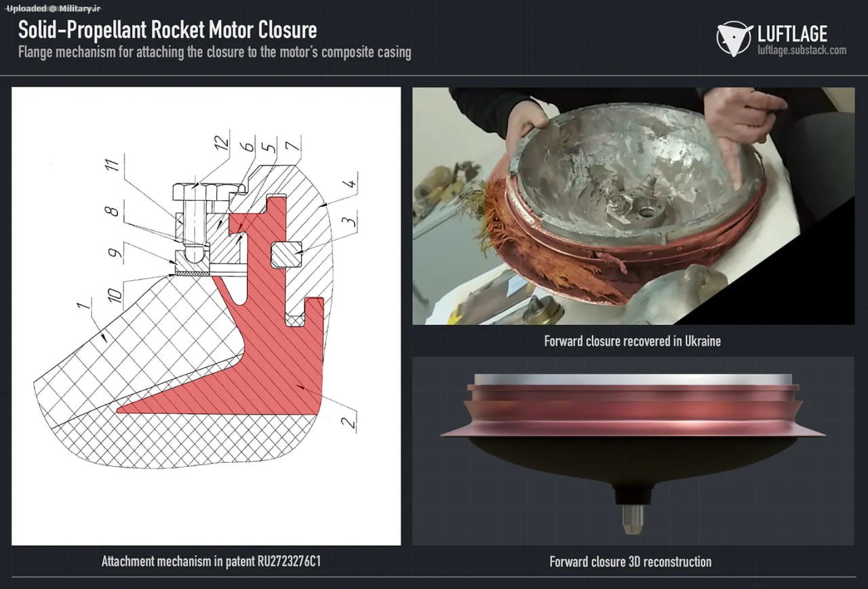Click the 3D reconstruction render image

pos(633,451)
